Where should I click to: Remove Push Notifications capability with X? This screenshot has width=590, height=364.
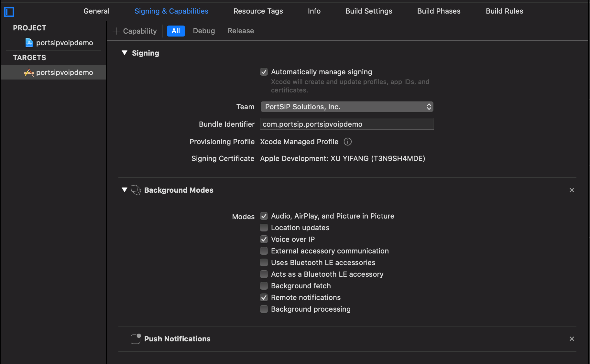tap(572, 339)
